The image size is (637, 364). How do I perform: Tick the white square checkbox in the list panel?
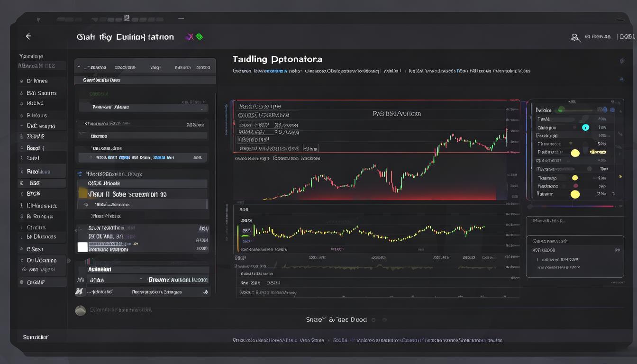pos(82,247)
